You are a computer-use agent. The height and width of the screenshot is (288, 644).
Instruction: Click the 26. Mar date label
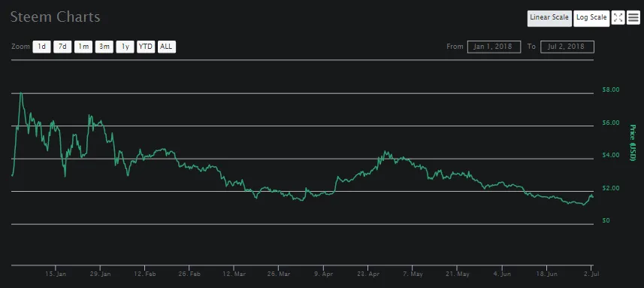(279, 274)
